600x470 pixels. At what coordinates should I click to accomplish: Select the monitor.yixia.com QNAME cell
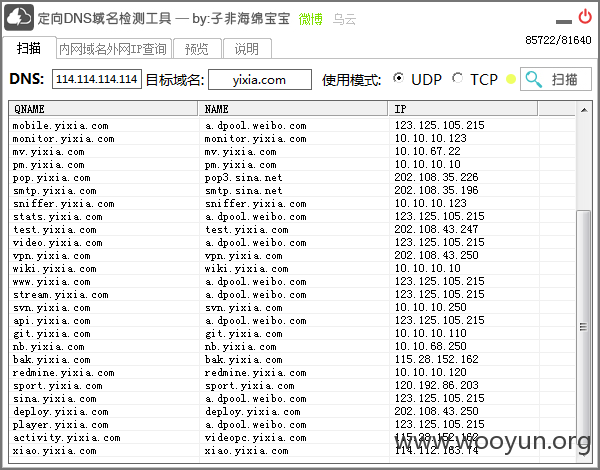64,139
